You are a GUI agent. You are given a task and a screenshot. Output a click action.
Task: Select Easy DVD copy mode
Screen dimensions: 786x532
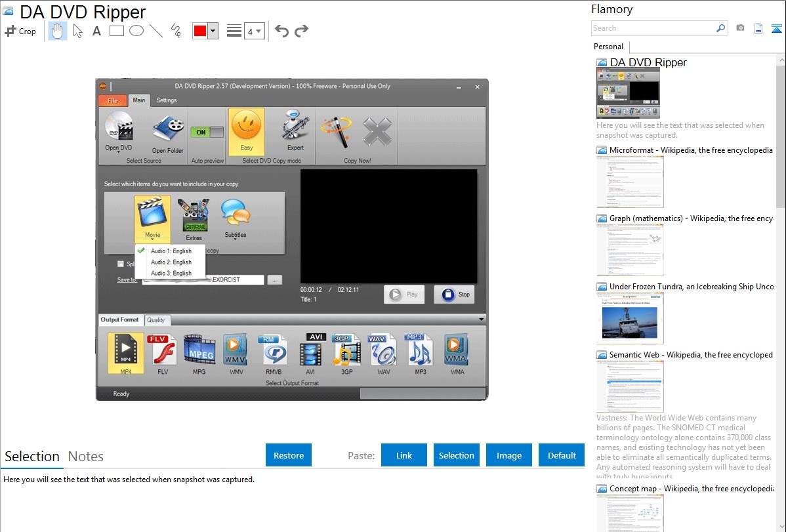(247, 131)
